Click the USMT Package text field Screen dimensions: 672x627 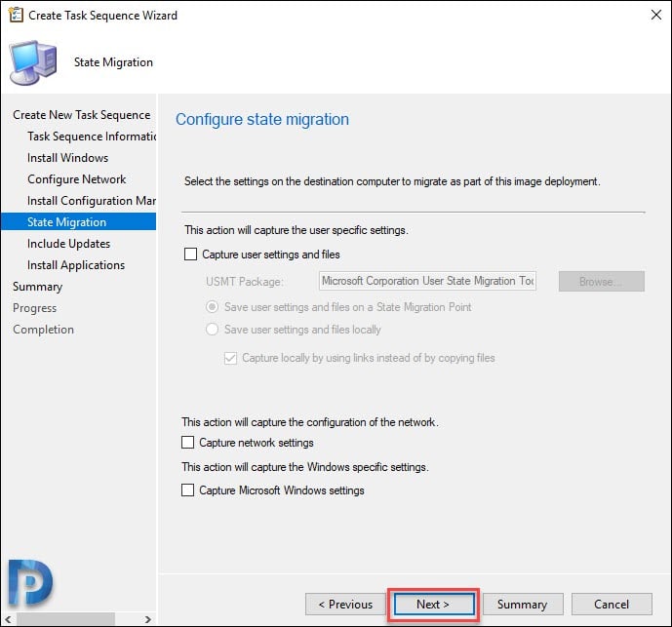(427, 281)
